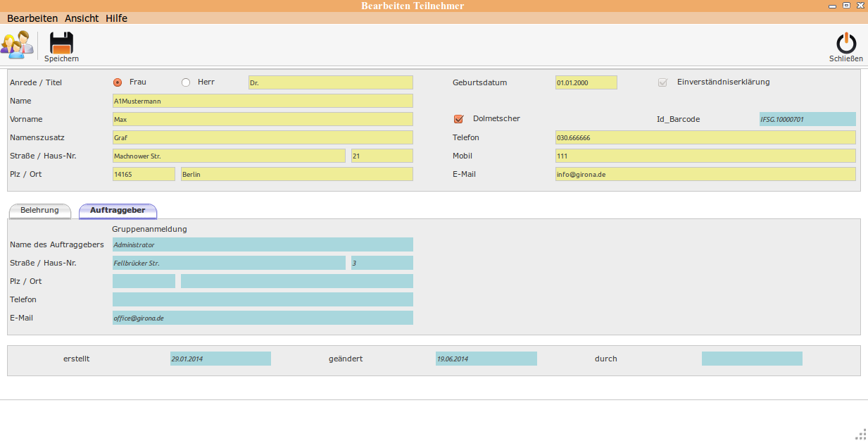Select the Frau radio button
This screenshot has height=441, width=868.
coord(118,82)
